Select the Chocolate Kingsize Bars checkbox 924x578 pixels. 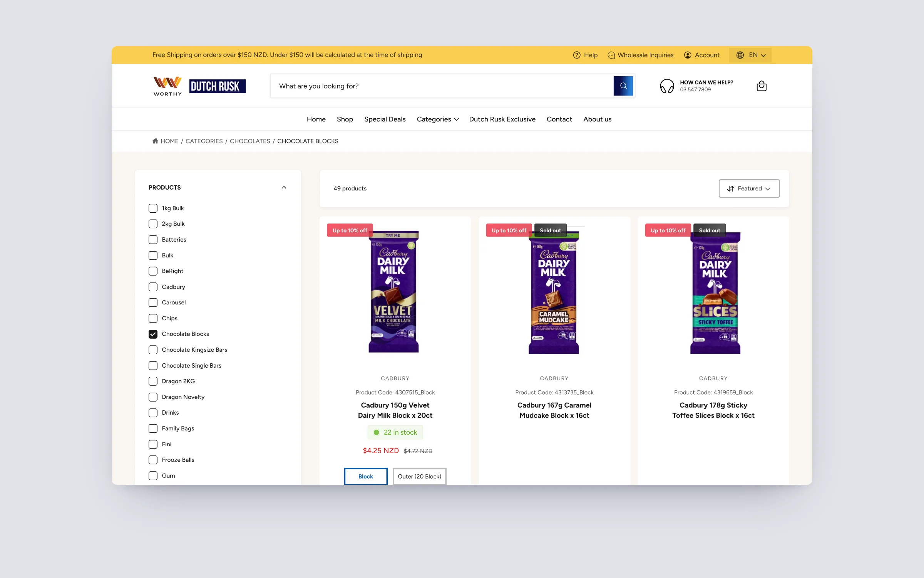coord(153,350)
